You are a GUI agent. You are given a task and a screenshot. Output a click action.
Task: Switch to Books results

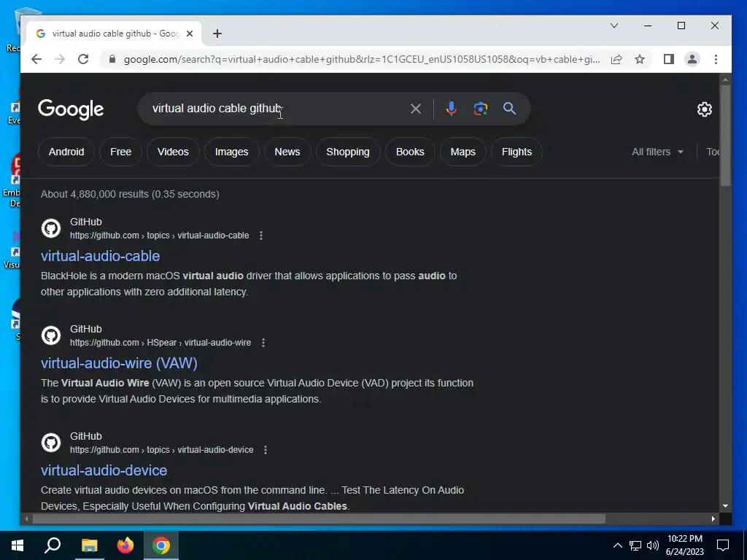410,152
